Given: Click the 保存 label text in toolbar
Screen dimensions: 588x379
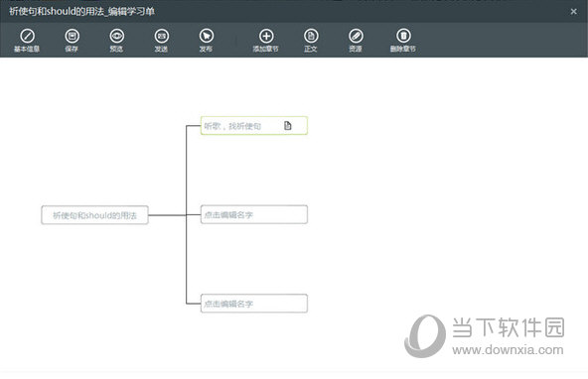Looking at the screenshot, I should point(72,49).
